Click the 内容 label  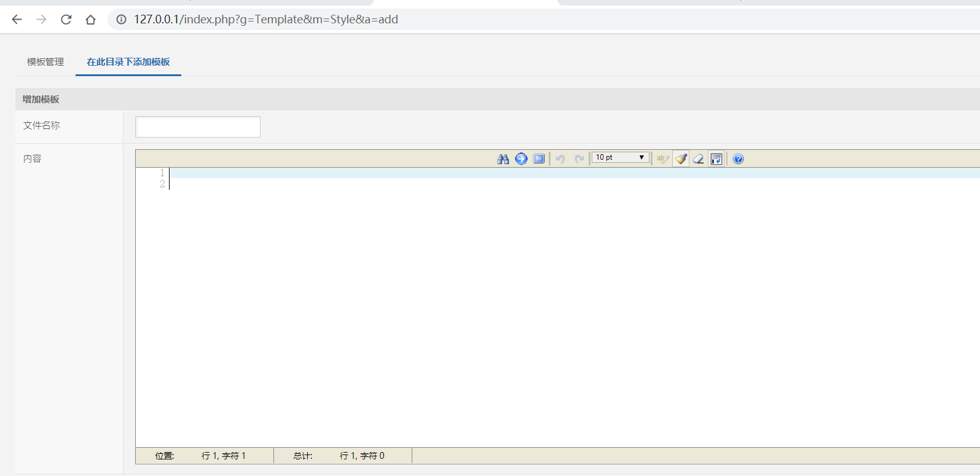33,158
